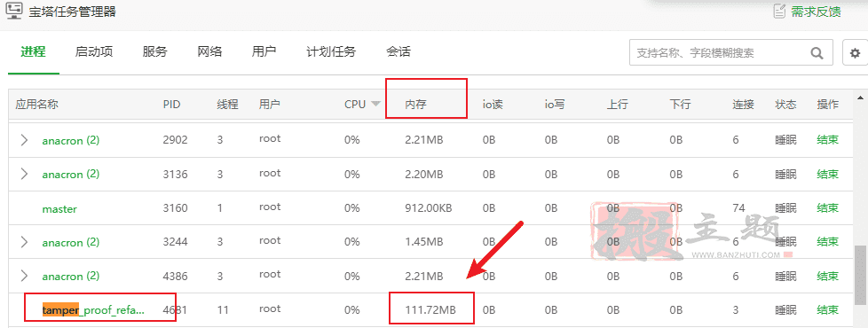This screenshot has height=328, width=868.
Task: Sort by CPU using the arrow
Action: point(376,104)
